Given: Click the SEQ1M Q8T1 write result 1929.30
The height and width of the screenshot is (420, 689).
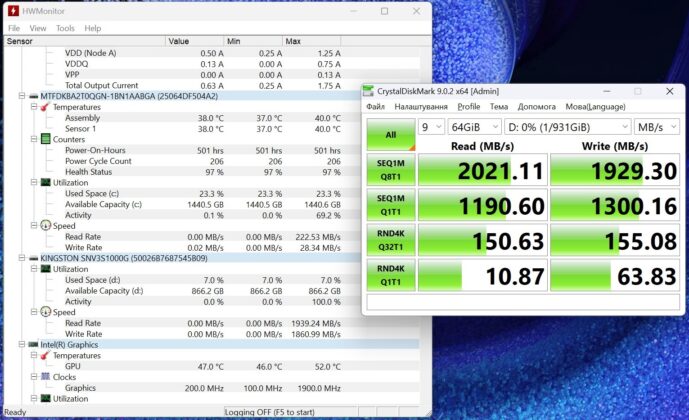Looking at the screenshot, I should 615,170.
